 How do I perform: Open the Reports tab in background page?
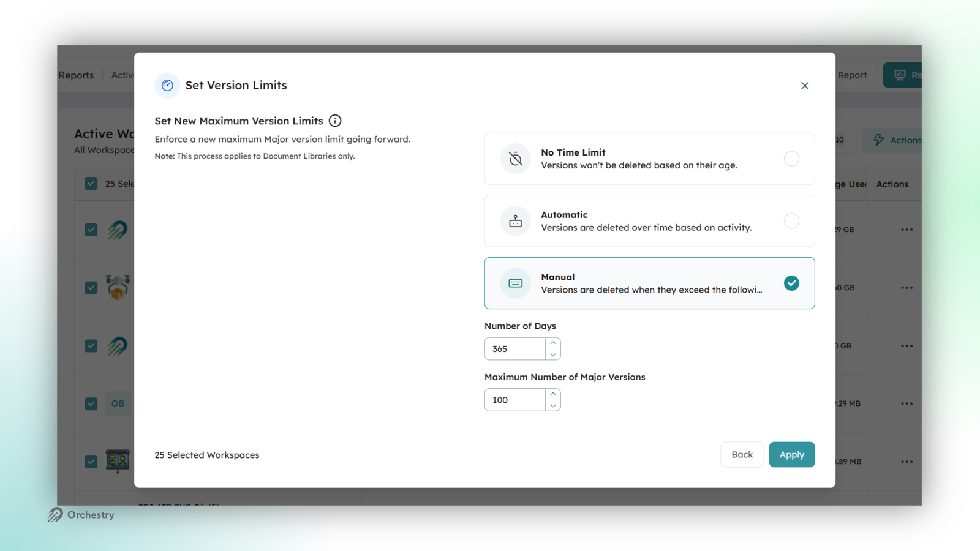(77, 75)
